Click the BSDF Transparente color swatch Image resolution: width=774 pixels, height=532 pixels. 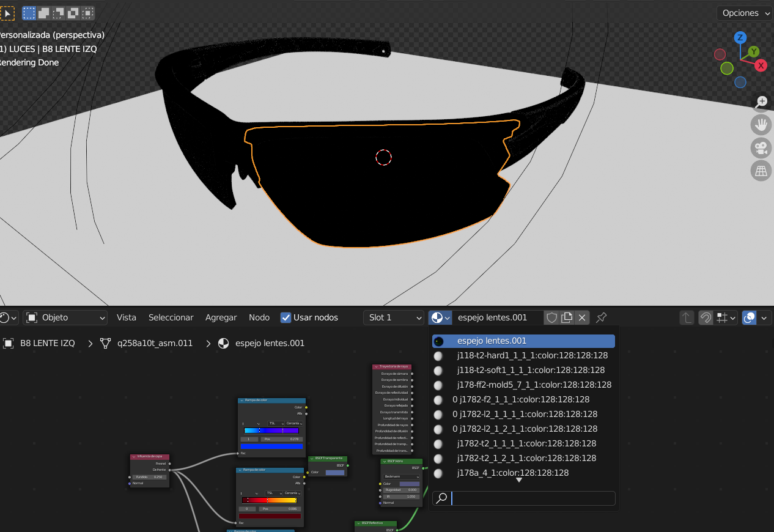click(335, 472)
